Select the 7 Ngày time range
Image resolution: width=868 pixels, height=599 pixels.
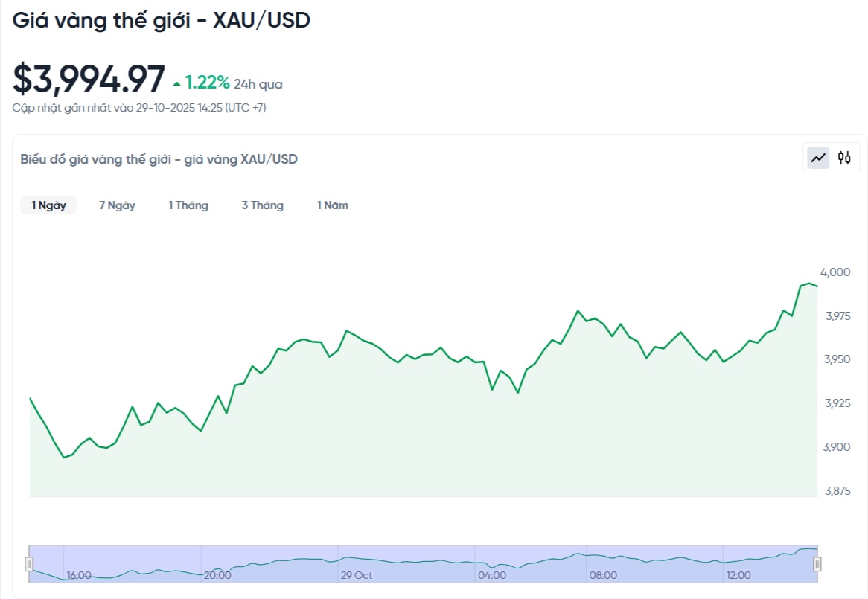click(x=117, y=205)
